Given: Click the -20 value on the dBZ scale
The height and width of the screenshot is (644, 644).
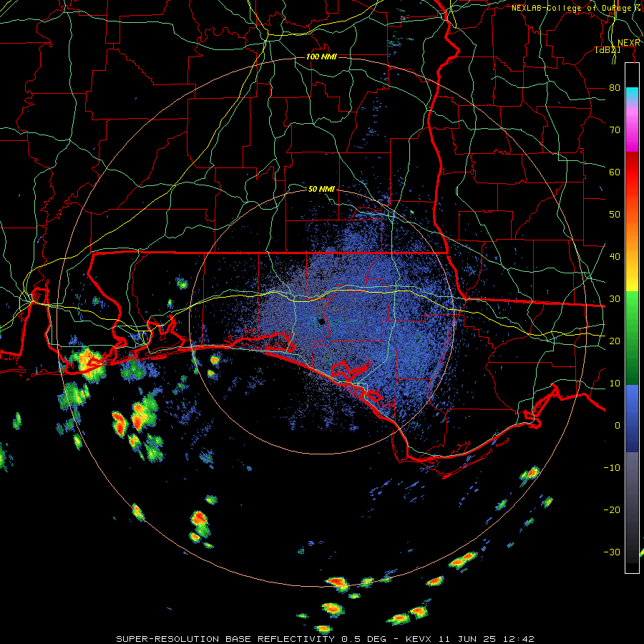Looking at the screenshot, I should pos(612,509).
